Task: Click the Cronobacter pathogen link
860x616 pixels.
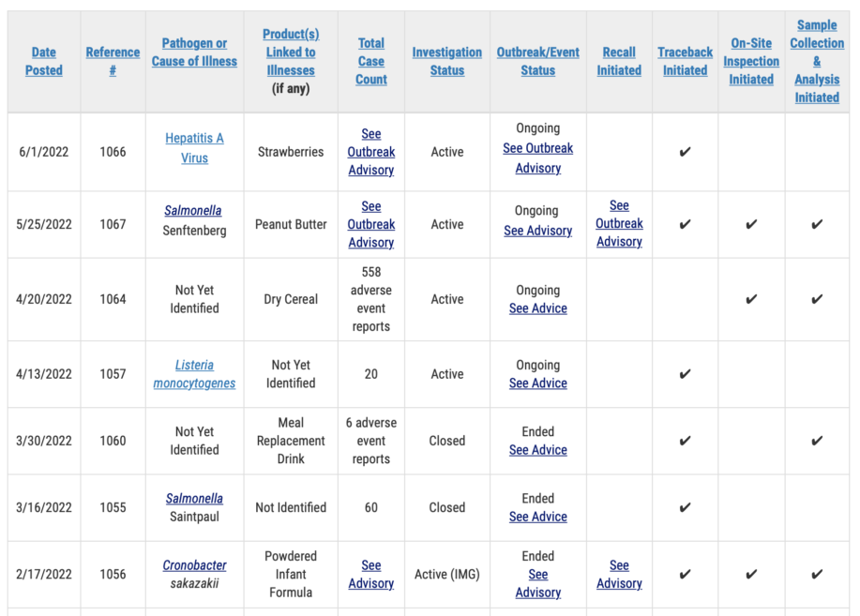Action: pyautogui.click(x=194, y=565)
